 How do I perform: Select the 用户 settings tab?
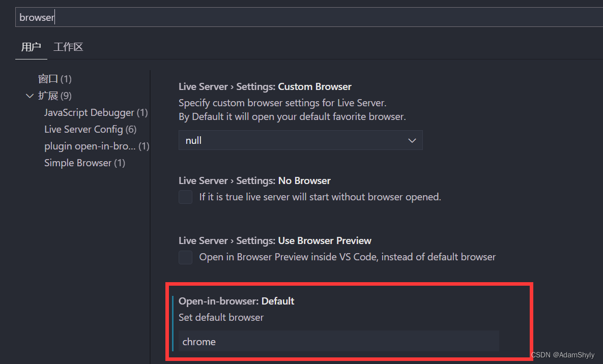click(x=31, y=47)
